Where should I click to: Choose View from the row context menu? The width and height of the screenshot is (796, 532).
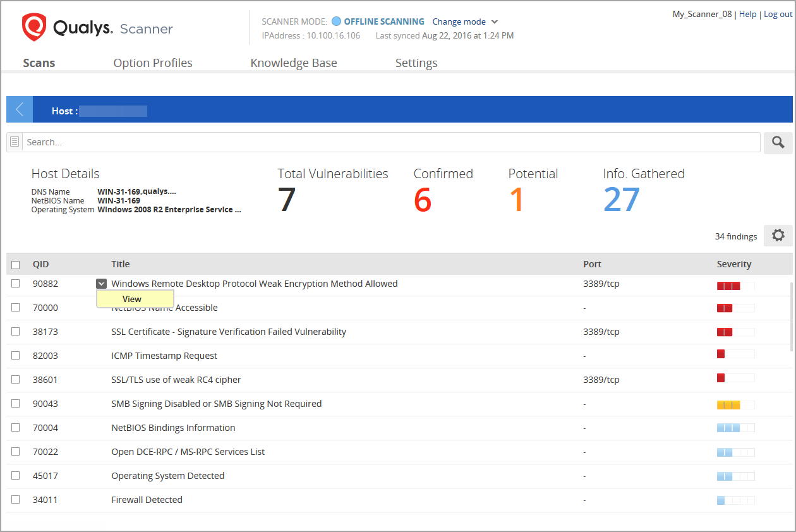(132, 299)
